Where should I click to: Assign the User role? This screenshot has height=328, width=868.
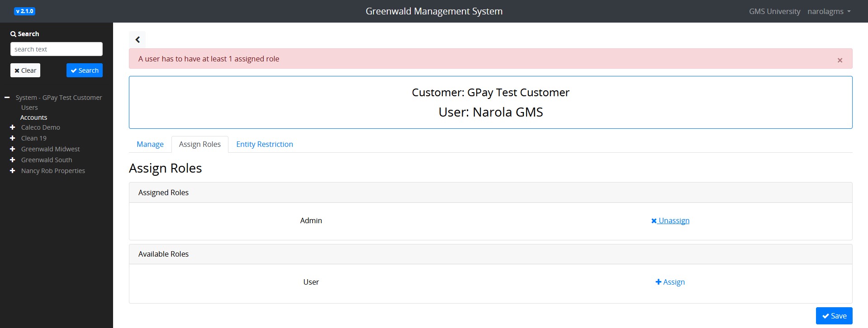(x=670, y=282)
